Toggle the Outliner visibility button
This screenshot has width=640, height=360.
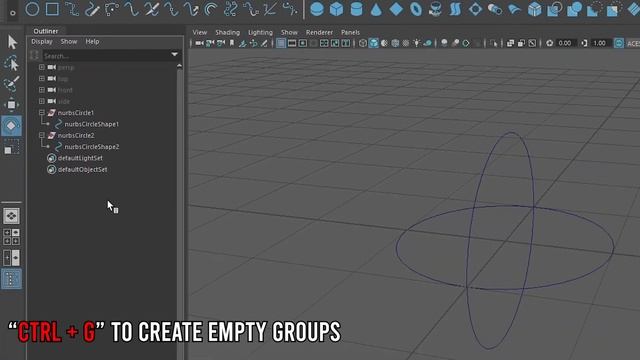click(x=11, y=279)
